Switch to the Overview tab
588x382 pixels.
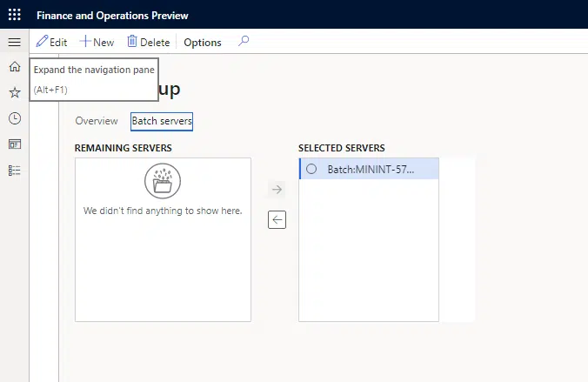97,121
